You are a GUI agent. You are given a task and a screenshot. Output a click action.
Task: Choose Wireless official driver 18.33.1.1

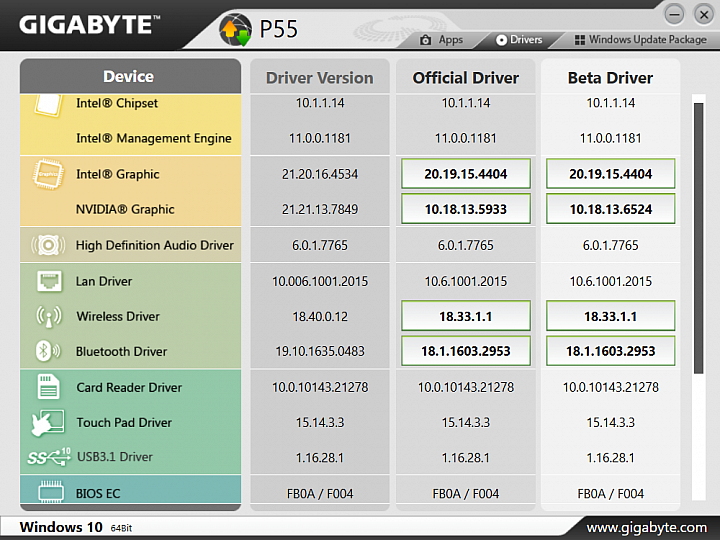coord(465,316)
